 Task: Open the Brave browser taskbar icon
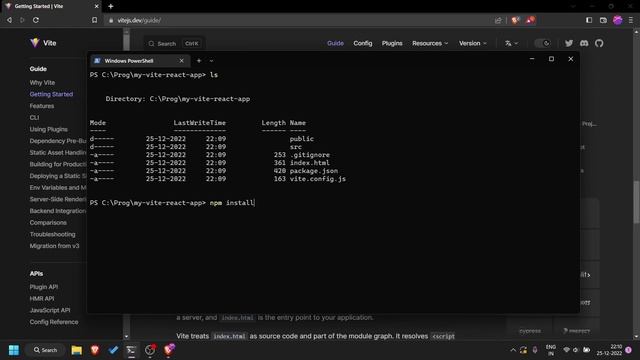point(95,350)
